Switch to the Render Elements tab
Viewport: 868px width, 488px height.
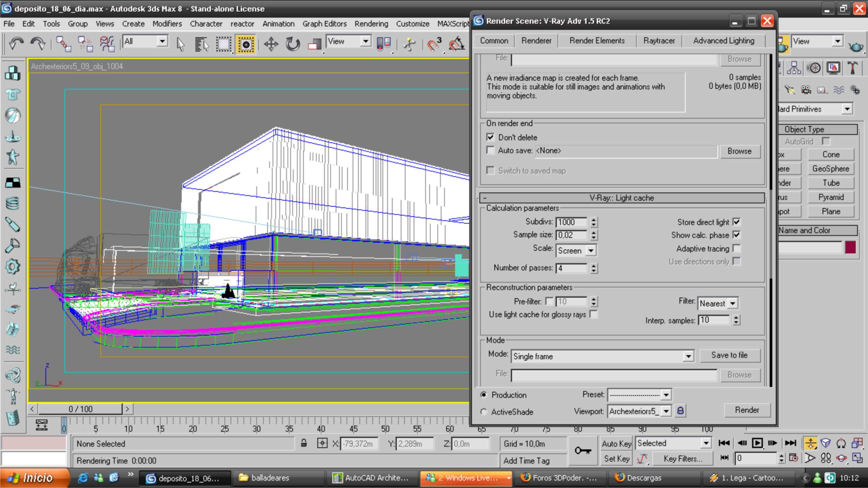[597, 41]
